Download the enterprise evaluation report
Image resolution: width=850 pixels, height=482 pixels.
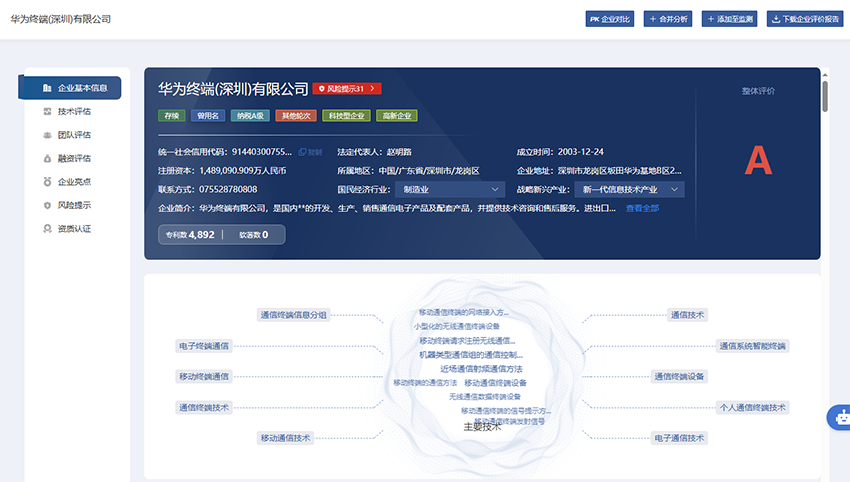point(806,19)
